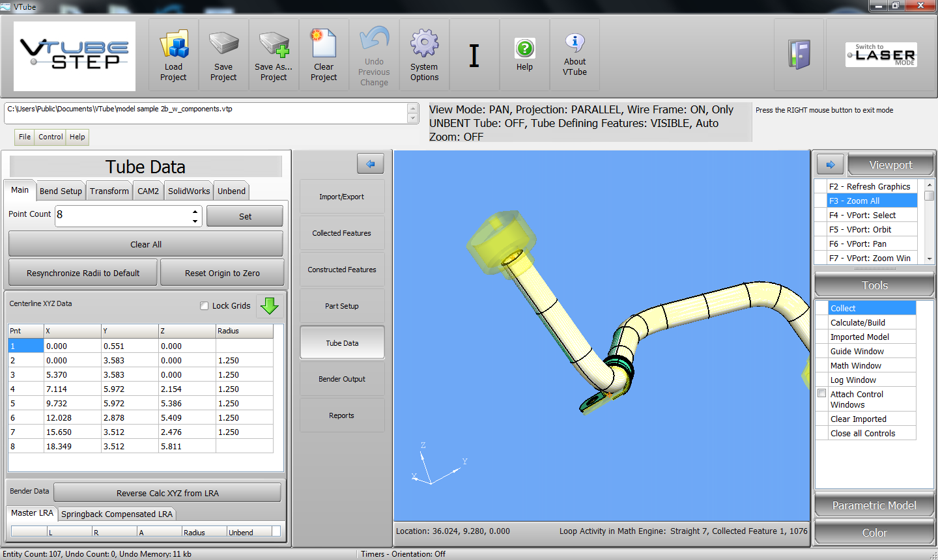Screen dimensions: 938x560
Task: Click the green down arrow icon
Action: click(269, 305)
